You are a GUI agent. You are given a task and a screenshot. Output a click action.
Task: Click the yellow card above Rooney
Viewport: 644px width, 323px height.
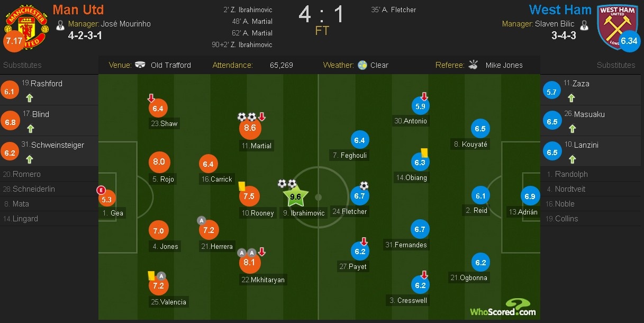(241, 186)
